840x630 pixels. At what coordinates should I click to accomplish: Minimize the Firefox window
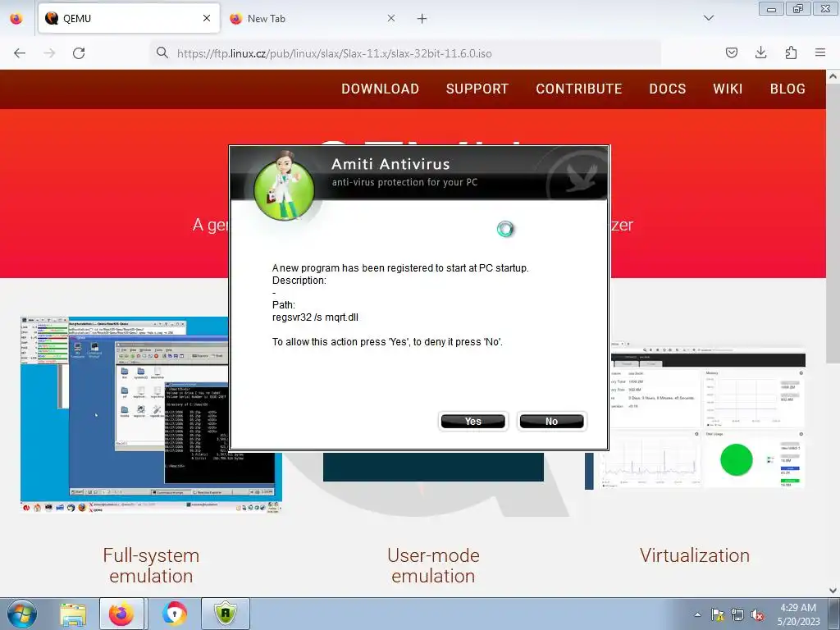click(x=771, y=8)
